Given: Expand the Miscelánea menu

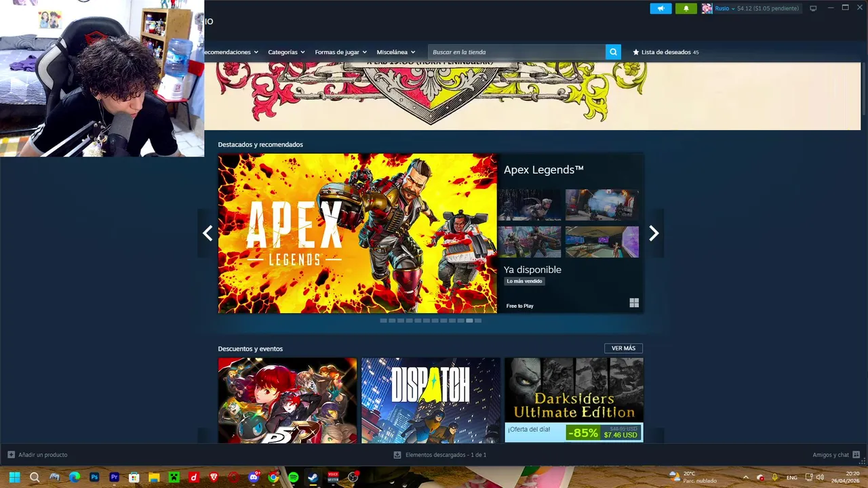Looking at the screenshot, I should (396, 52).
